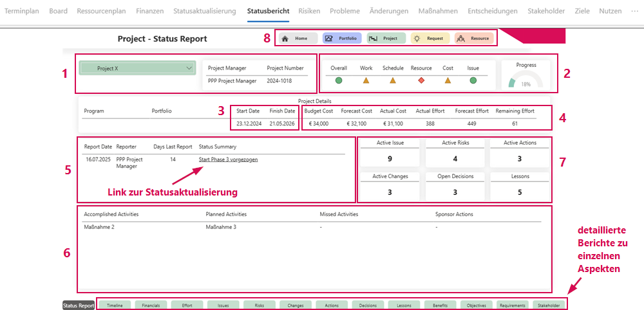Viewport: 644px width, 310px height.
Task: Open the Portfolio report page
Action: [342, 39]
